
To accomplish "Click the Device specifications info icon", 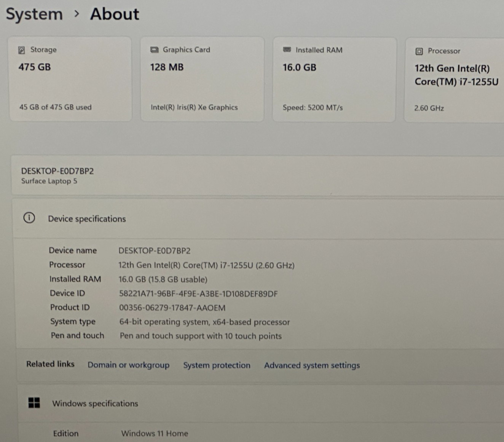I will pyautogui.click(x=29, y=218).
